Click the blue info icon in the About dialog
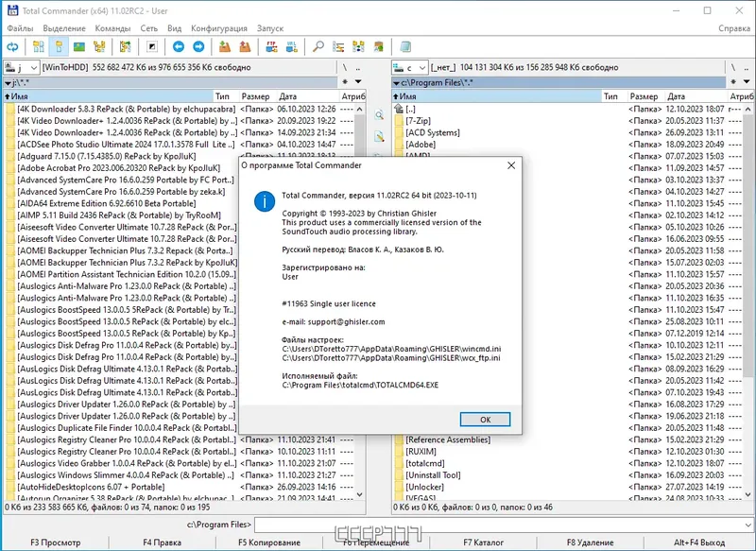This screenshot has width=756, height=551. point(265,201)
